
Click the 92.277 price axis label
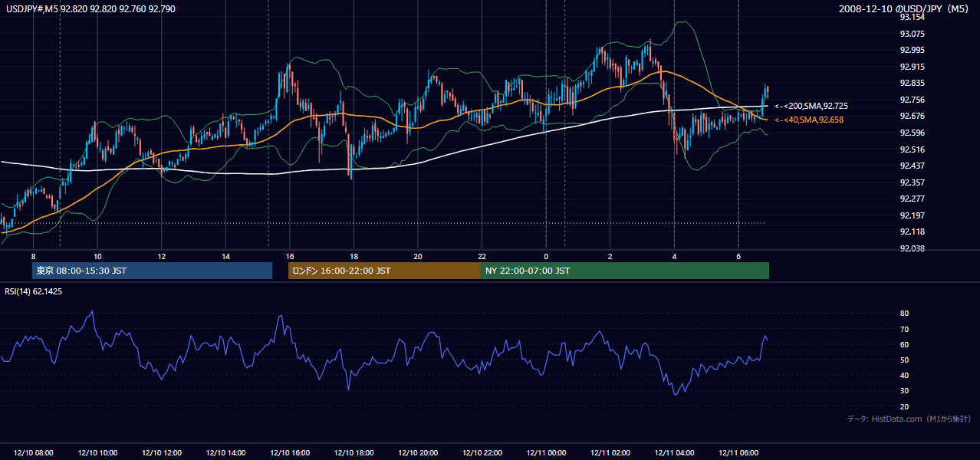click(x=912, y=199)
